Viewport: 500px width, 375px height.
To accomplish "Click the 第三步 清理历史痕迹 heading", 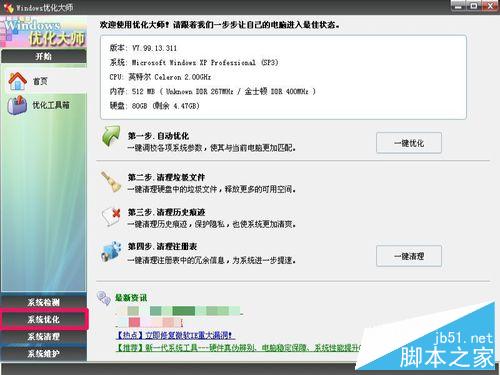I will click(166, 212).
